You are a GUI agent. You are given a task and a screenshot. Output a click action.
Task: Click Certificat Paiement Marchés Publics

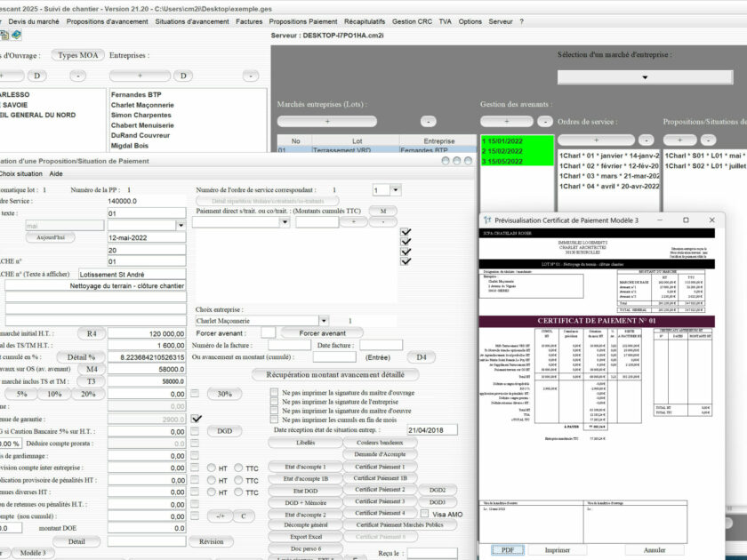click(399, 524)
